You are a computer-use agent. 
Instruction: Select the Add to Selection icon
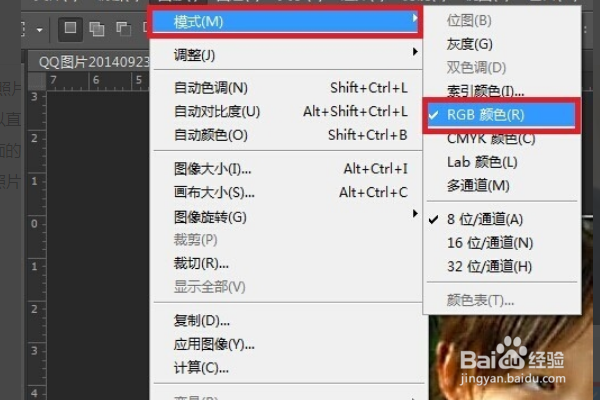pyautogui.click(x=96, y=29)
